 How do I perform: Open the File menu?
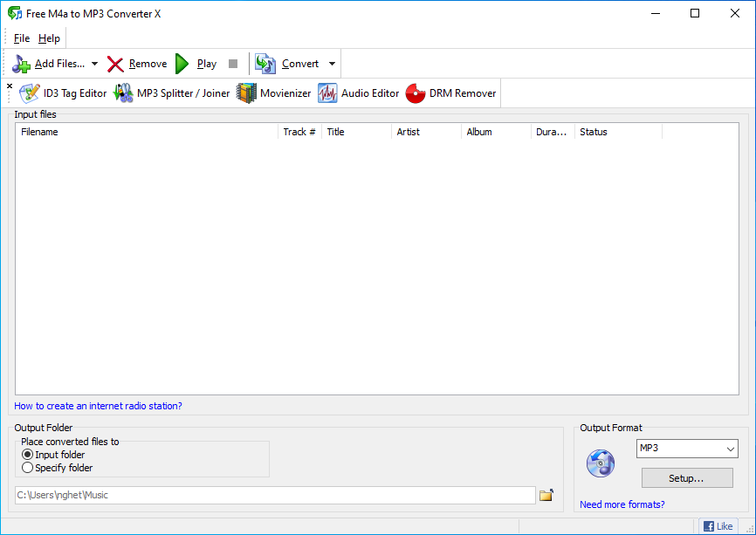pos(21,38)
